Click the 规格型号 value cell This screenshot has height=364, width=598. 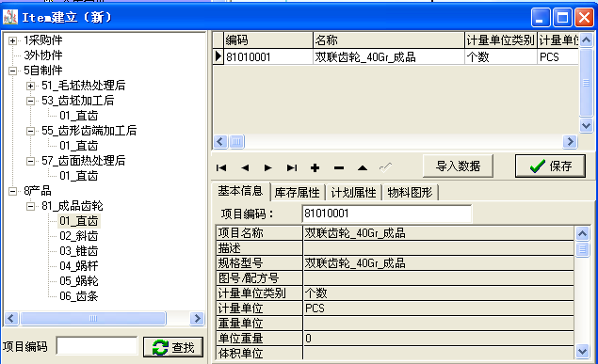[438, 262]
